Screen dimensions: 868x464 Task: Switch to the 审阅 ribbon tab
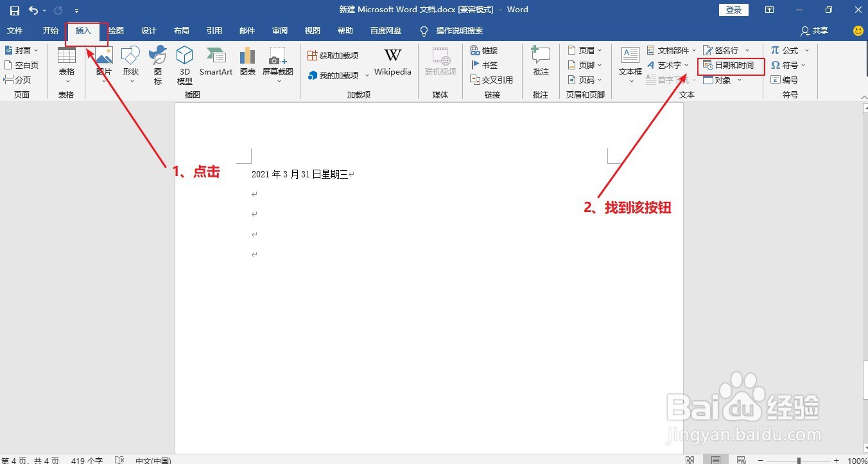pyautogui.click(x=279, y=30)
